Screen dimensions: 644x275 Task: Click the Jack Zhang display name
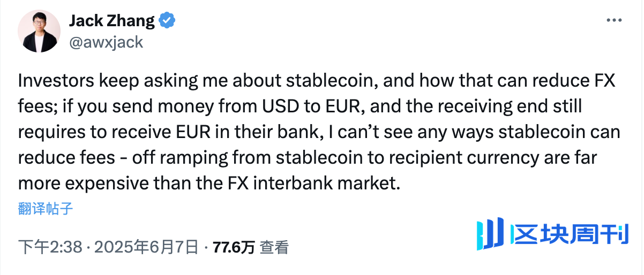(x=112, y=21)
